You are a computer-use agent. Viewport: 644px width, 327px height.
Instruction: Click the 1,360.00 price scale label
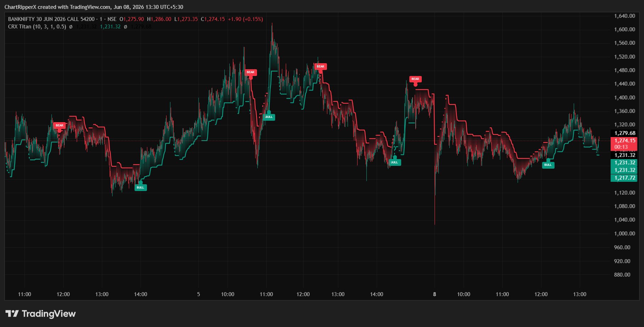click(x=624, y=111)
